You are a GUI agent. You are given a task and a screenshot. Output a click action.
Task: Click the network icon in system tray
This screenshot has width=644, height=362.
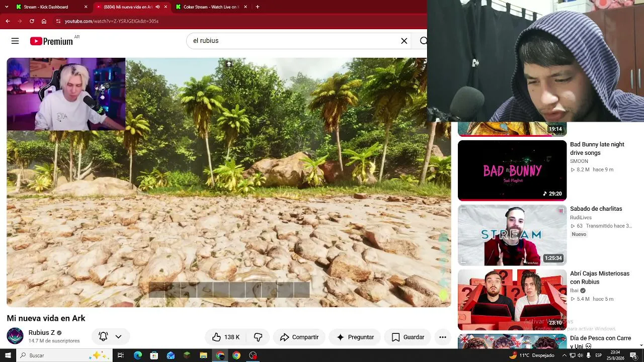pyautogui.click(x=572, y=355)
